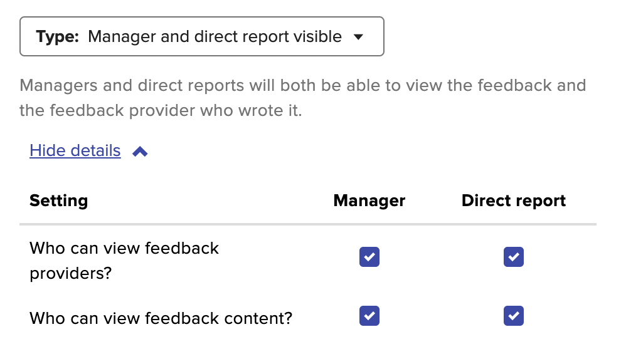621x364 pixels.
Task: Click the "Hide details" link
Action: pos(75,151)
